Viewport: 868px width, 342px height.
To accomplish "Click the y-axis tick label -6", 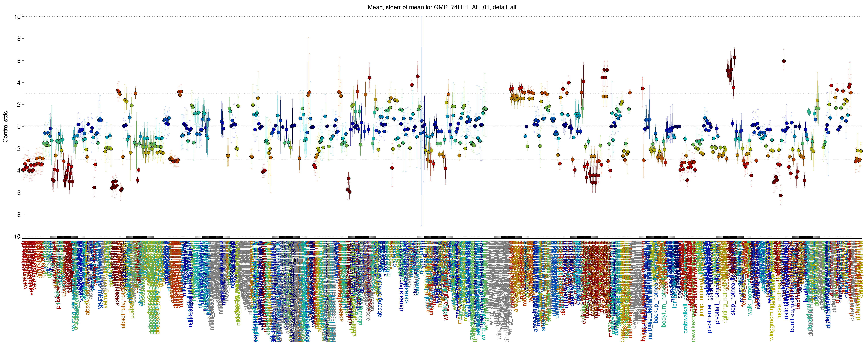I will coord(18,192).
